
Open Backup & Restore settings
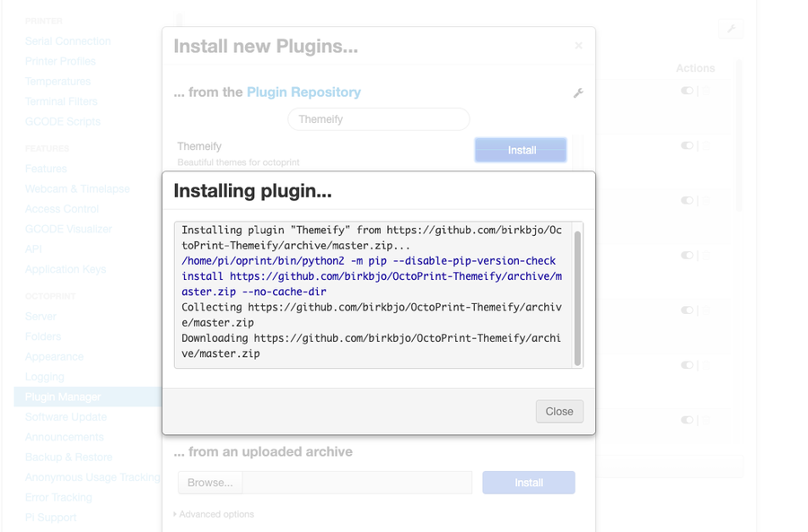(x=68, y=457)
